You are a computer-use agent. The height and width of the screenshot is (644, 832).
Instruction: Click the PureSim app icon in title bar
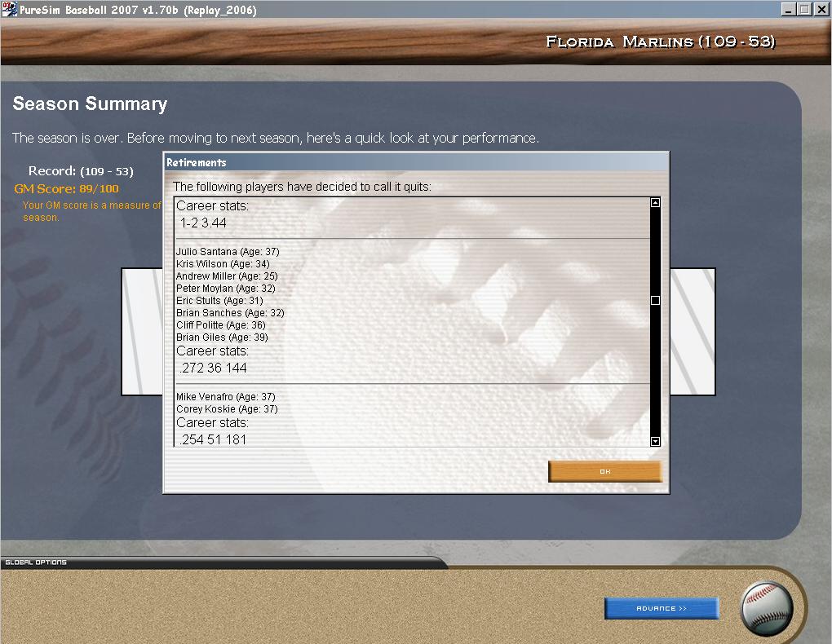tap(10, 10)
